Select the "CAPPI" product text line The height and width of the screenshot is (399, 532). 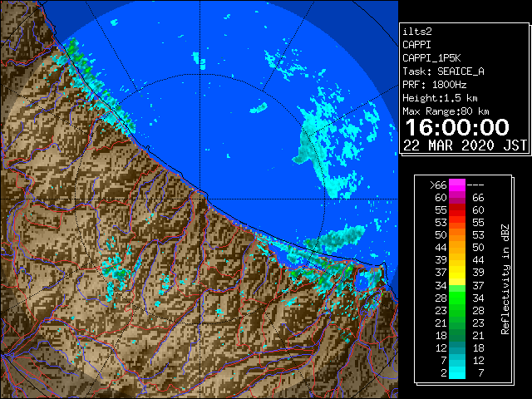click(416, 45)
